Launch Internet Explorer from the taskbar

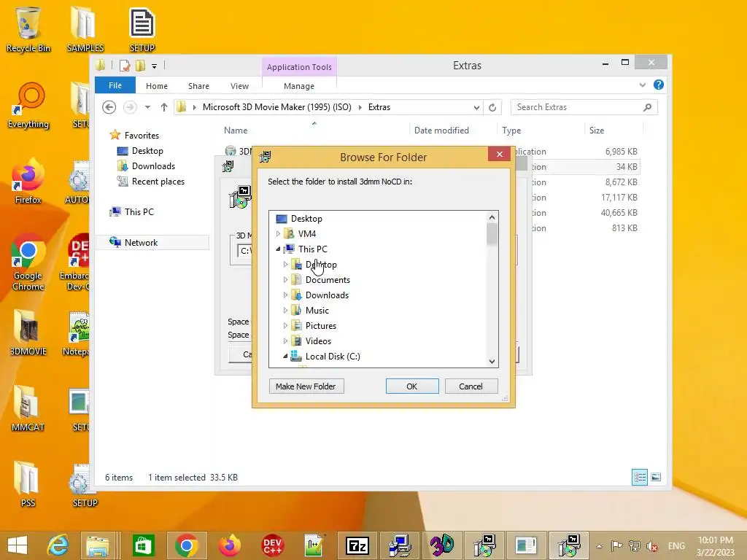pyautogui.click(x=58, y=545)
